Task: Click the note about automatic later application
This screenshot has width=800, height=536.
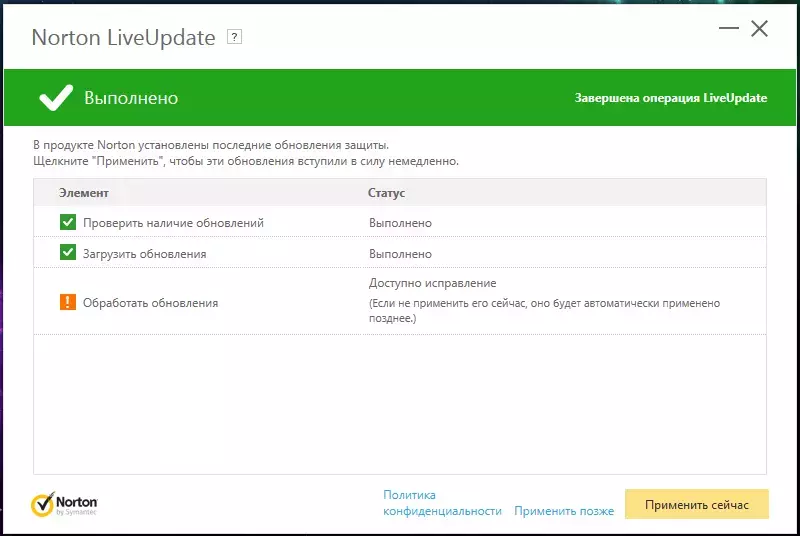Action: pyautogui.click(x=544, y=311)
